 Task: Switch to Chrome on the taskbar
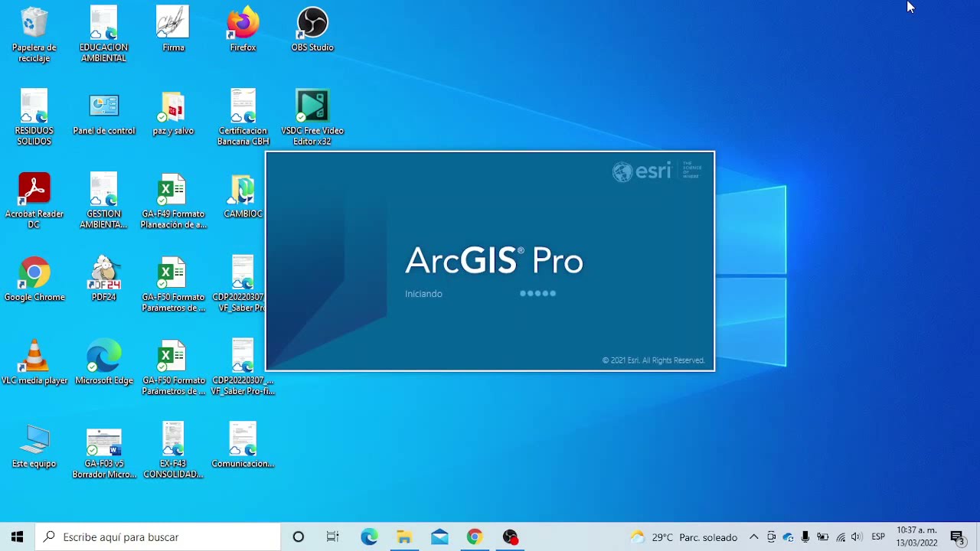[x=475, y=536]
